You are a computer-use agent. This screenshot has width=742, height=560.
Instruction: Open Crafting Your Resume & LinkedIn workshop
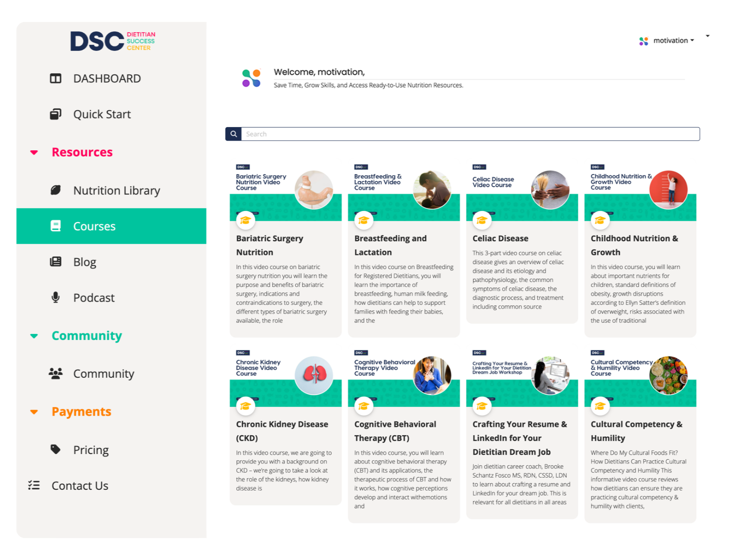519,438
